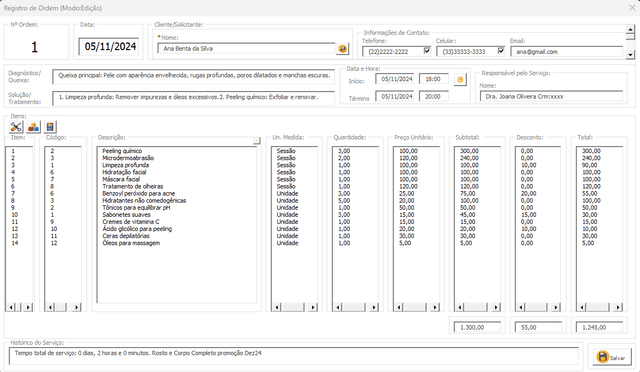
Task: Click left scroll arrow of Item list
Action: (11, 307)
